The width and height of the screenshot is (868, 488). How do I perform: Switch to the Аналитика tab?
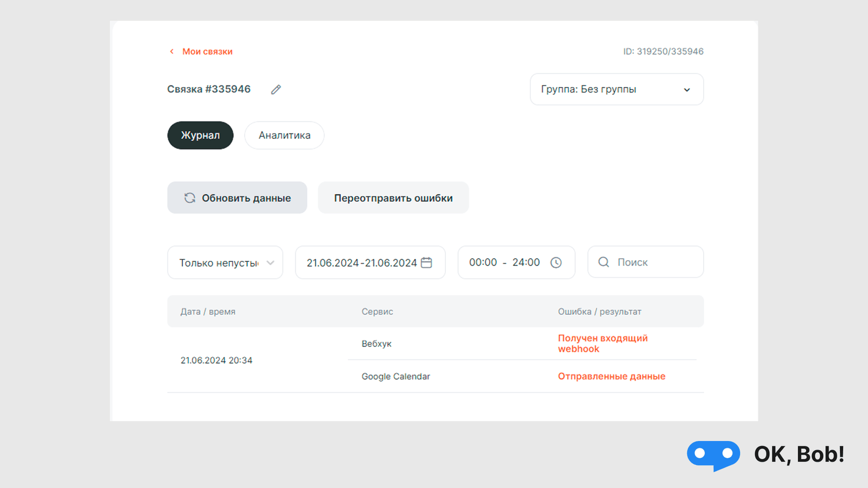pyautogui.click(x=284, y=136)
